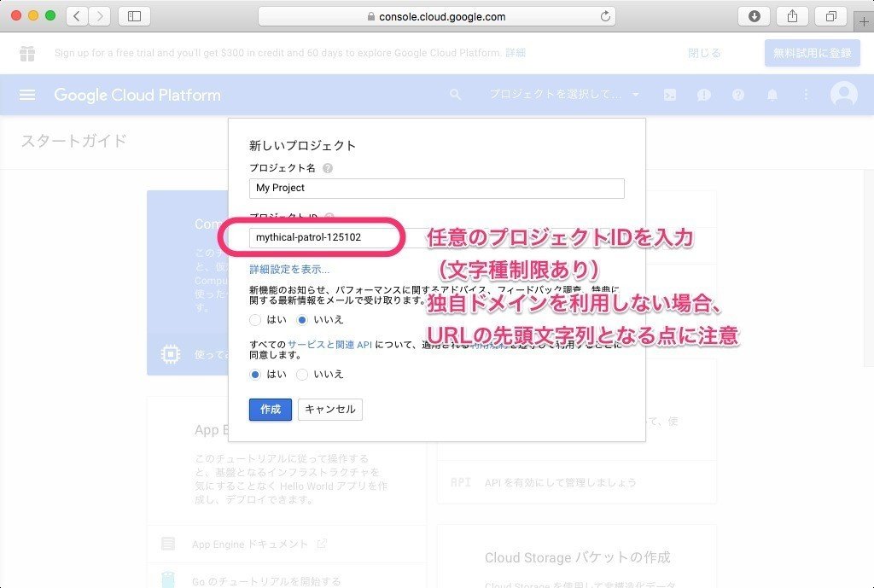This screenshot has height=588, width=874.
Task: Click the キャンセル button
Action: pyautogui.click(x=330, y=410)
